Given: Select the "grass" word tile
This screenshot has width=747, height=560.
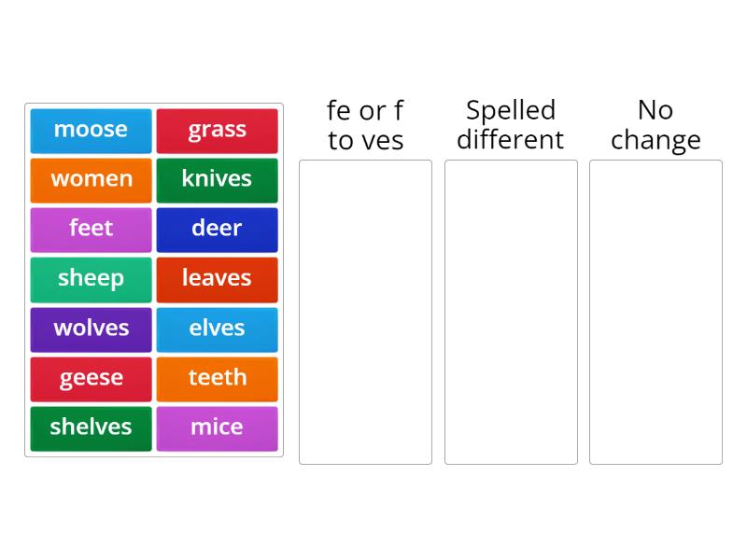Looking at the screenshot, I should tap(218, 130).
